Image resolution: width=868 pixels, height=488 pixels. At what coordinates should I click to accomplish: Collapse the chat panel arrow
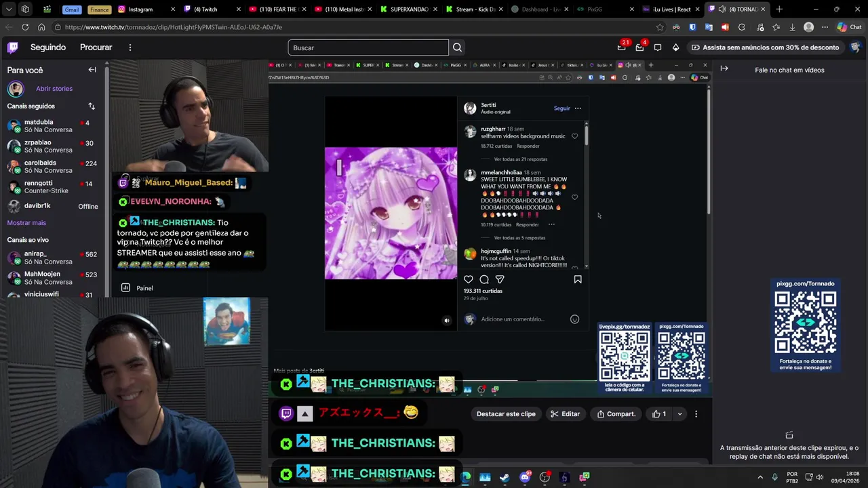click(x=724, y=68)
